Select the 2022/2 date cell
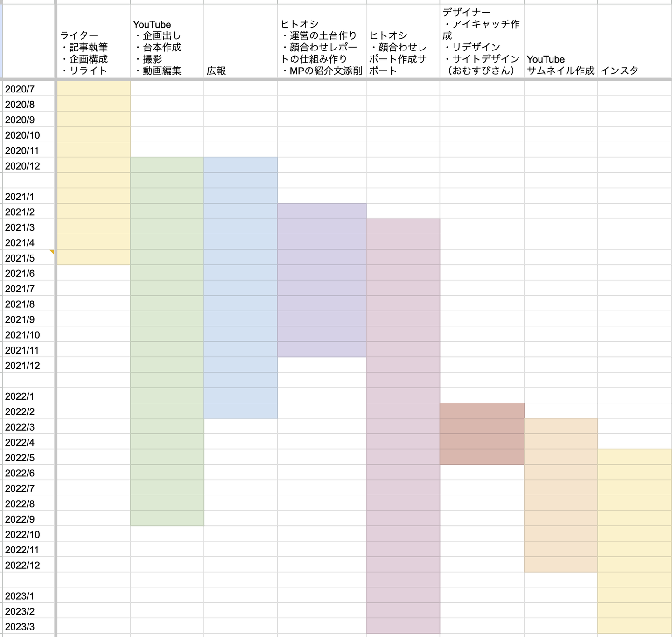The height and width of the screenshot is (637, 672). point(28,411)
